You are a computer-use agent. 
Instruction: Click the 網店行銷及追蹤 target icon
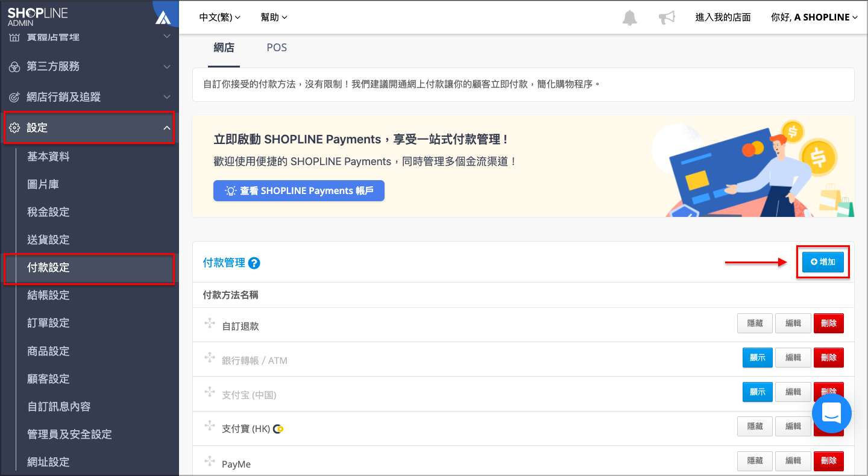14,97
